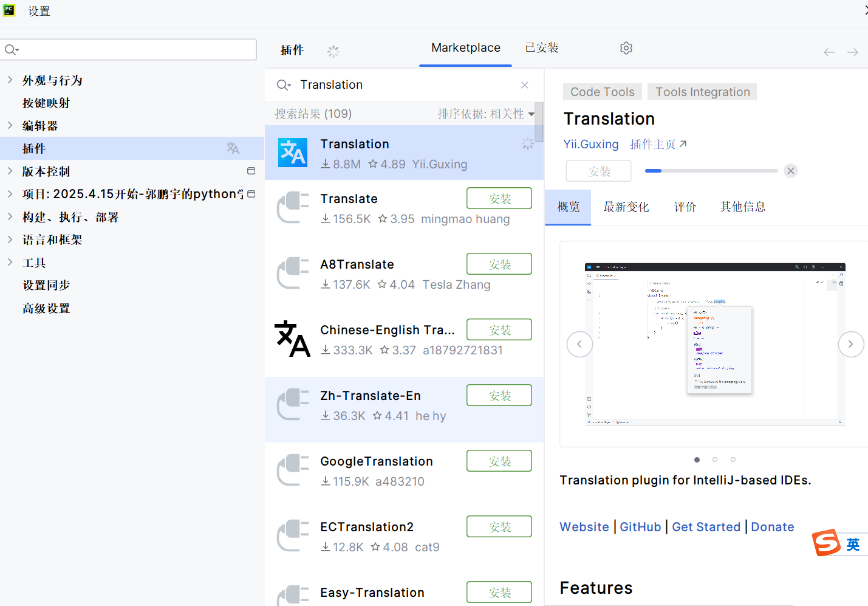This screenshot has height=606, width=868.
Task: Click the PyCharm logo icon
Action: 9,10
